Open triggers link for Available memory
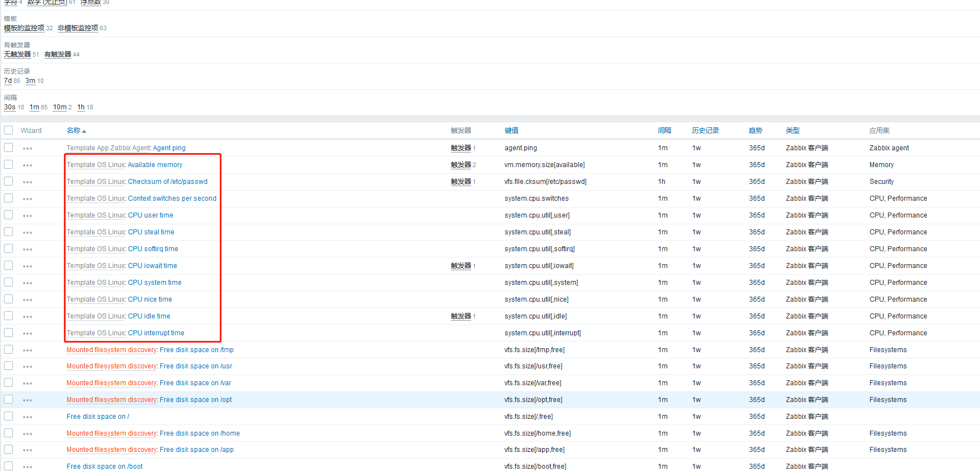 click(x=461, y=165)
